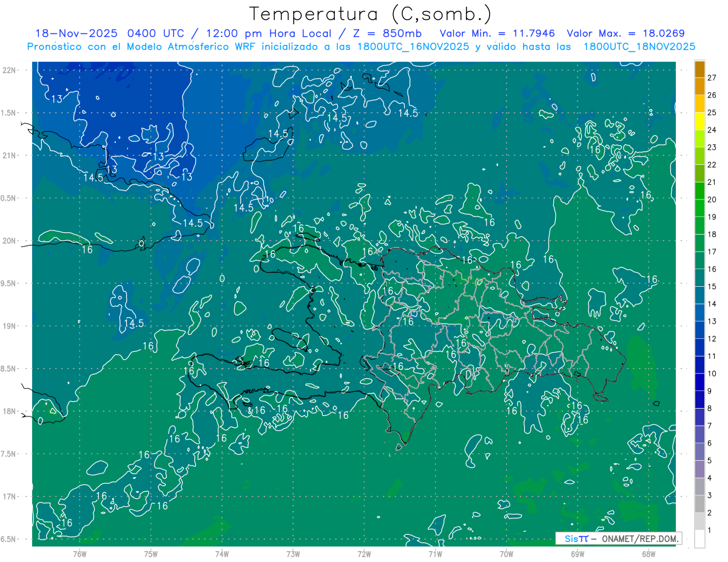Click the color bar label 10
Image resolution: width=728 pixels, height=562 pixels.
(712, 373)
